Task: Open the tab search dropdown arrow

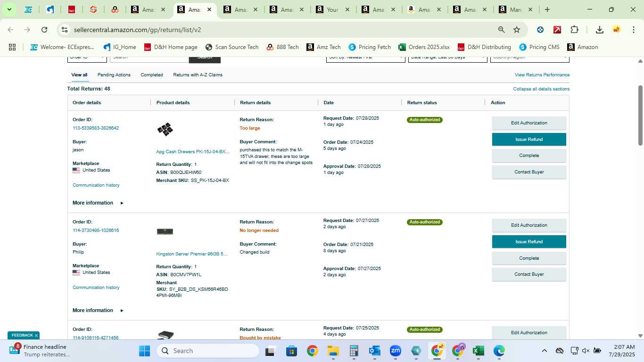Action: point(9,9)
